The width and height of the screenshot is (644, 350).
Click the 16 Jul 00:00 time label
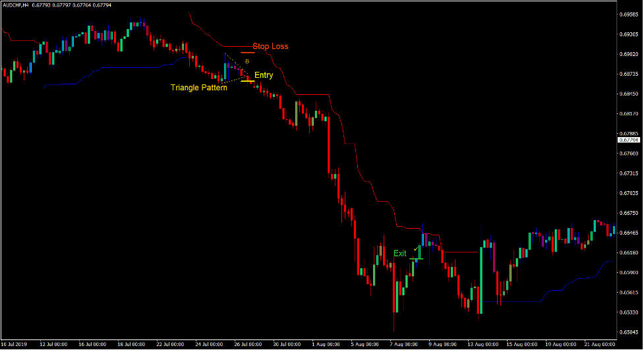(x=92, y=344)
